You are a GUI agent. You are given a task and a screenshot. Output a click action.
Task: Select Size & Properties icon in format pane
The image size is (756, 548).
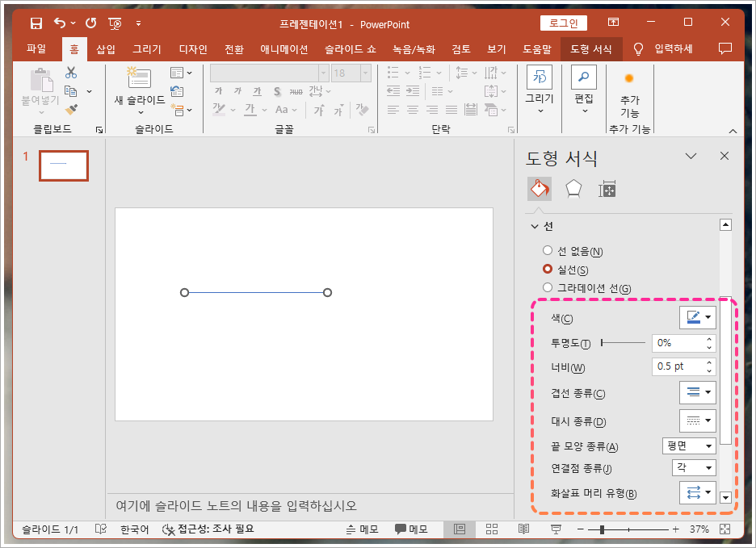[x=607, y=190]
